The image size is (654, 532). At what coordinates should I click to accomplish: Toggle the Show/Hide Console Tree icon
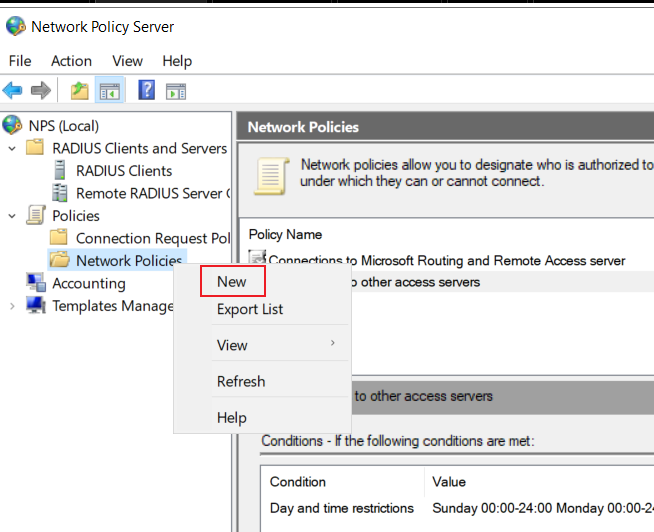[x=110, y=90]
